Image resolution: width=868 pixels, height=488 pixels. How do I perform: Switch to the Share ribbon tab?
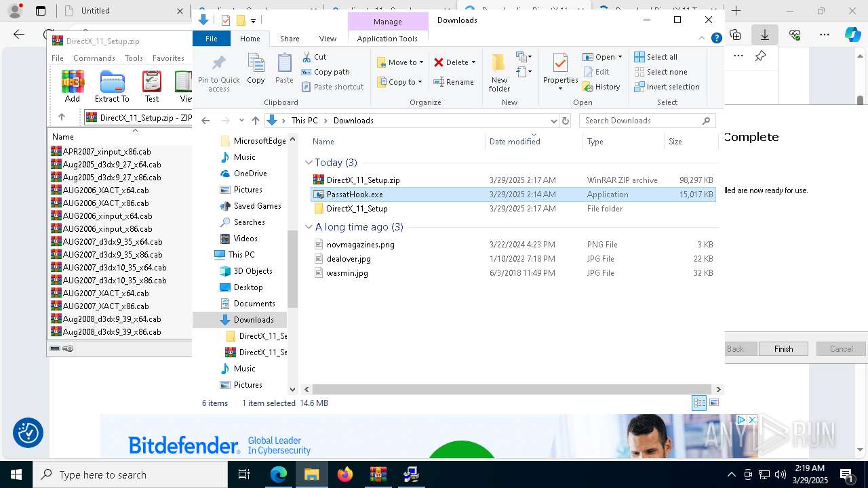(290, 39)
